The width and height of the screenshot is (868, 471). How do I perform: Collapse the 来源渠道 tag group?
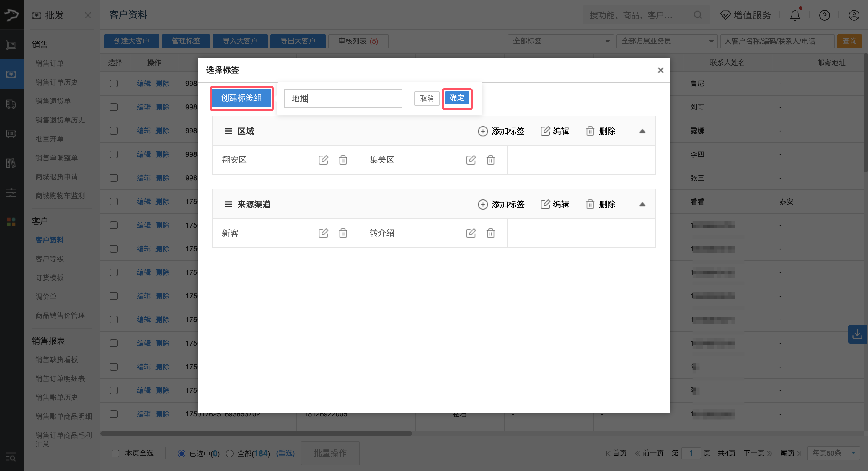click(x=642, y=204)
